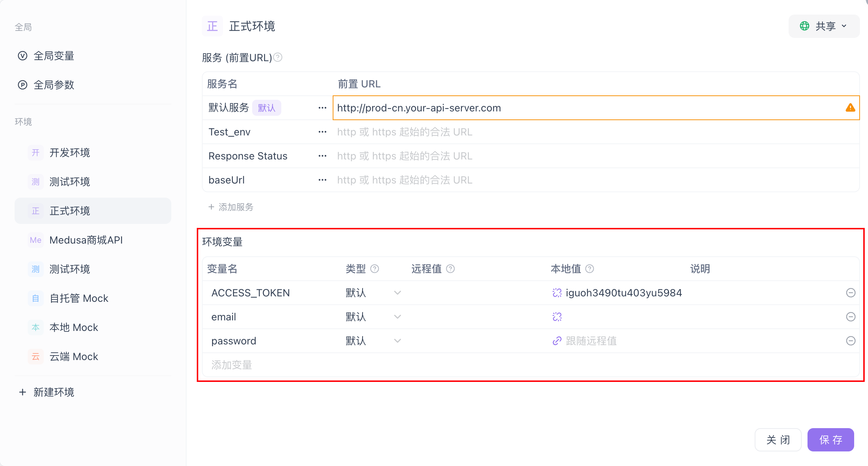This screenshot has height=466, width=868.
Task: Open the 共享 sharing dropdown
Action: pyautogui.click(x=824, y=26)
